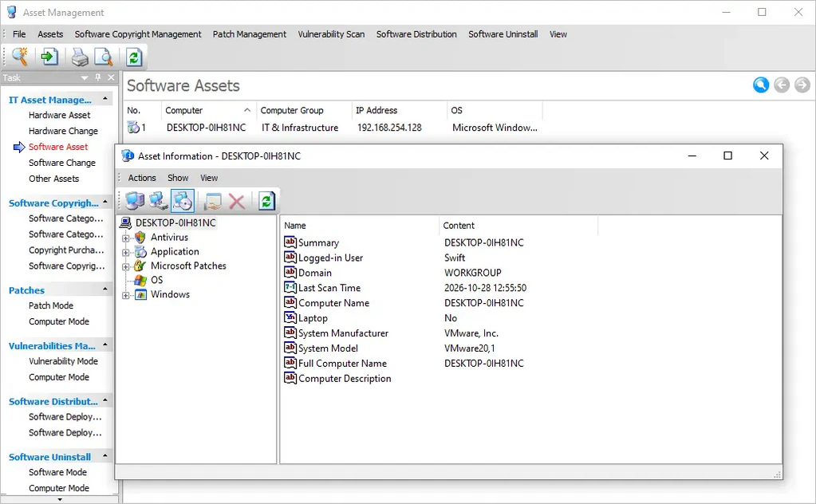Click the Asset Information title bar icon
The height and width of the screenshot is (504, 816).
[x=128, y=156]
